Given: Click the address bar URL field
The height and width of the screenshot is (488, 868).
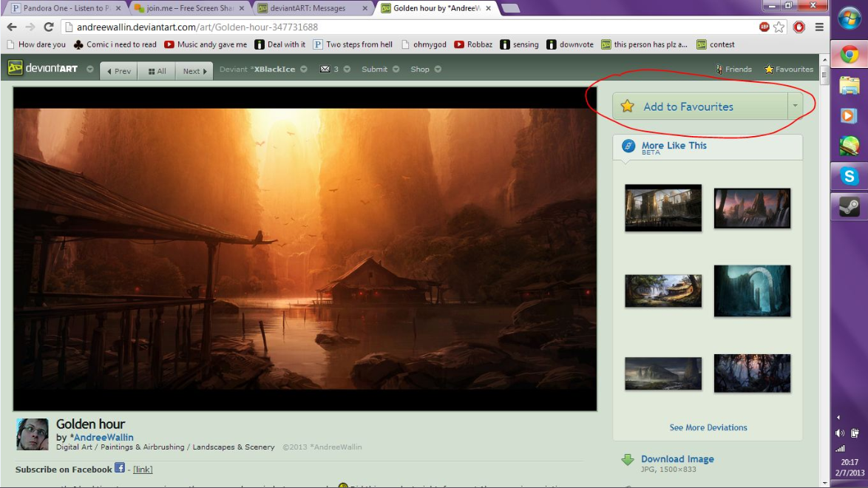Looking at the screenshot, I should 410,27.
